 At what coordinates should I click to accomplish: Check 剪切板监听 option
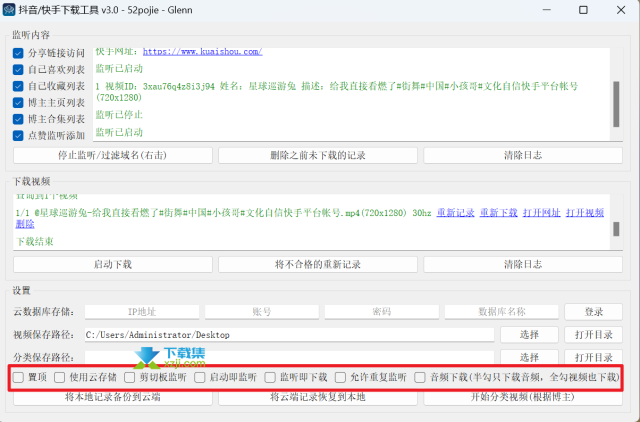(130, 378)
